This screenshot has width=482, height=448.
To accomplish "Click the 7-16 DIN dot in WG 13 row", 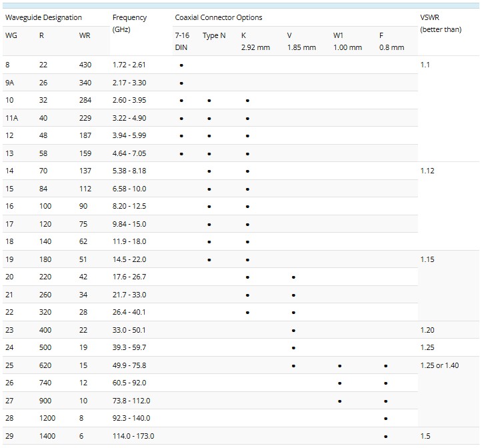I will [x=181, y=154].
